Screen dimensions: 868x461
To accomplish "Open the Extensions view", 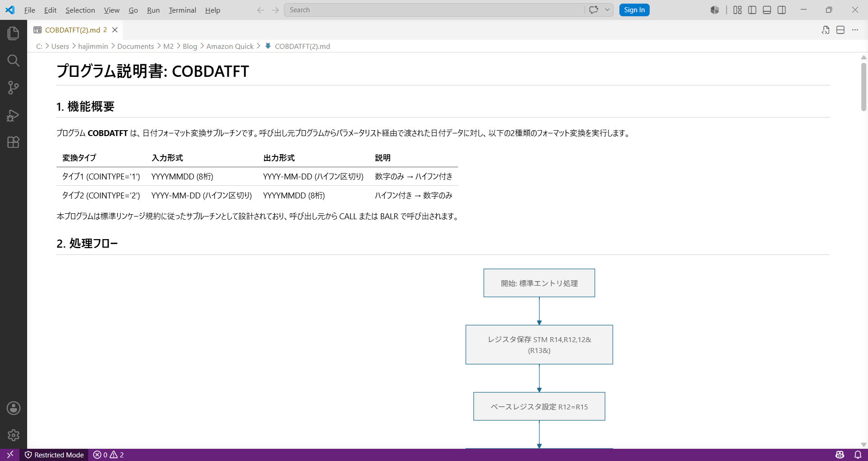I will point(13,142).
